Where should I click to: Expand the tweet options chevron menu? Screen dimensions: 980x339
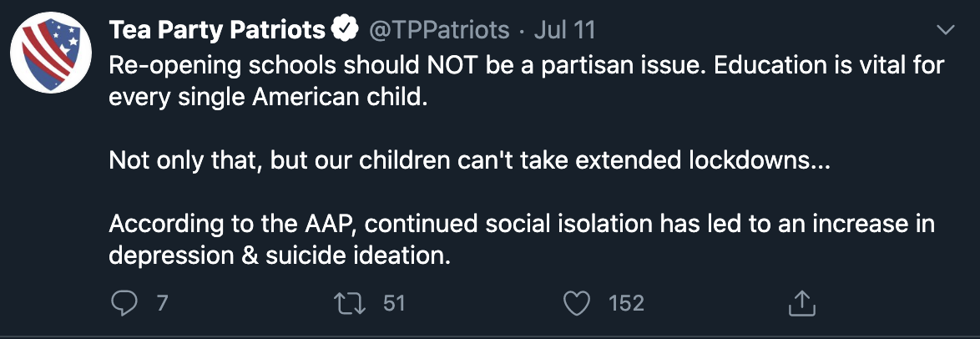(947, 29)
